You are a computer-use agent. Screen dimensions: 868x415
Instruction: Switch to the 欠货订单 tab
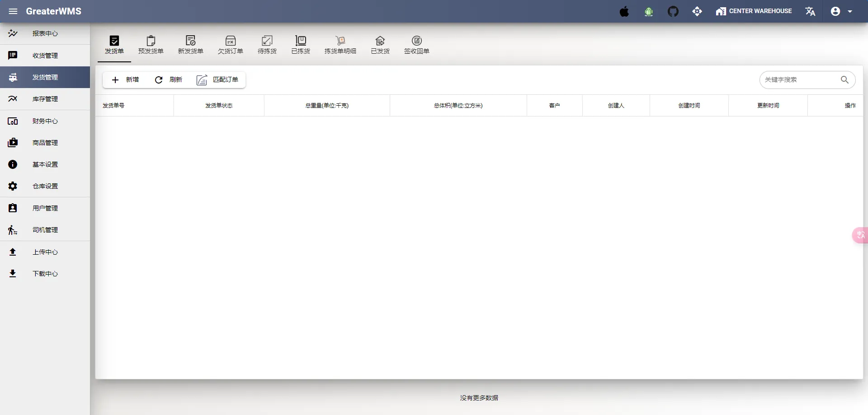[x=231, y=45]
